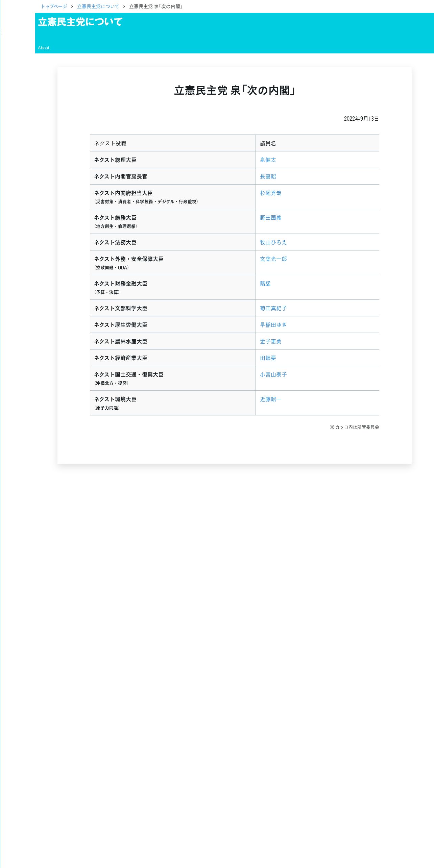434x868 pixels.
Task: Open 早稲田ゆき member profile link
Action: point(273,325)
